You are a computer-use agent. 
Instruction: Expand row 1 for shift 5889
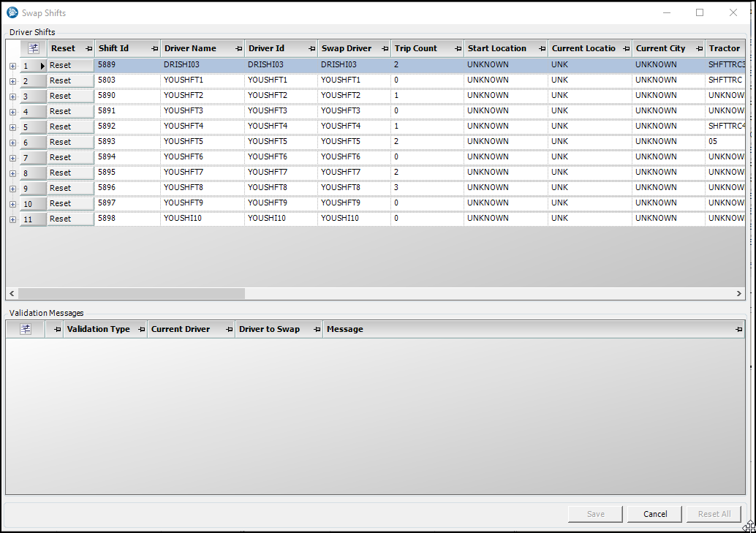pos(13,66)
